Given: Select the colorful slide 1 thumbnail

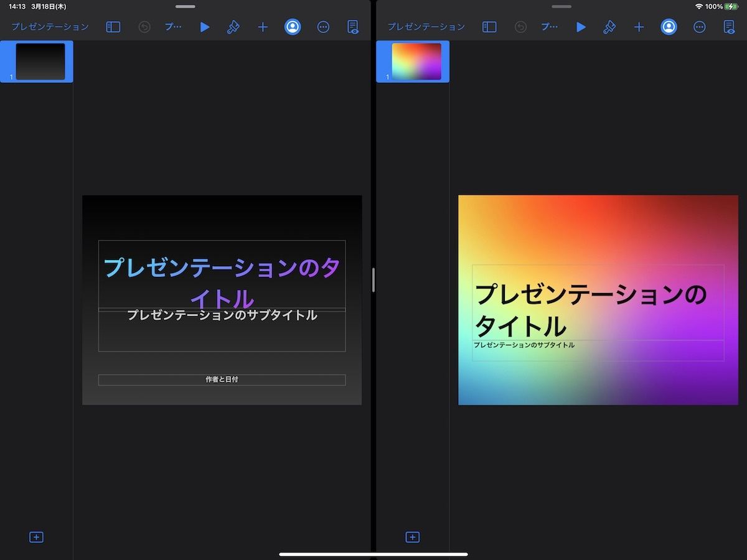Looking at the screenshot, I should click(416, 62).
